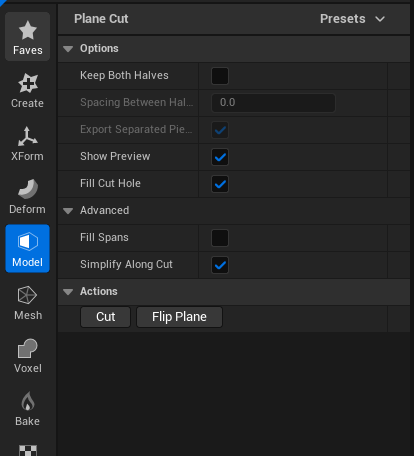Switch to the Voxel tools category
This screenshot has width=414, height=456.
(x=28, y=355)
